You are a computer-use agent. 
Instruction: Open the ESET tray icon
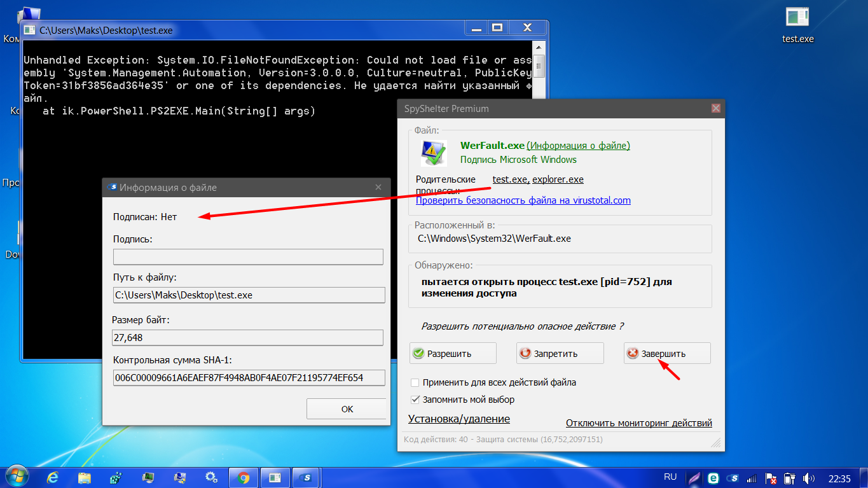pos(713,478)
